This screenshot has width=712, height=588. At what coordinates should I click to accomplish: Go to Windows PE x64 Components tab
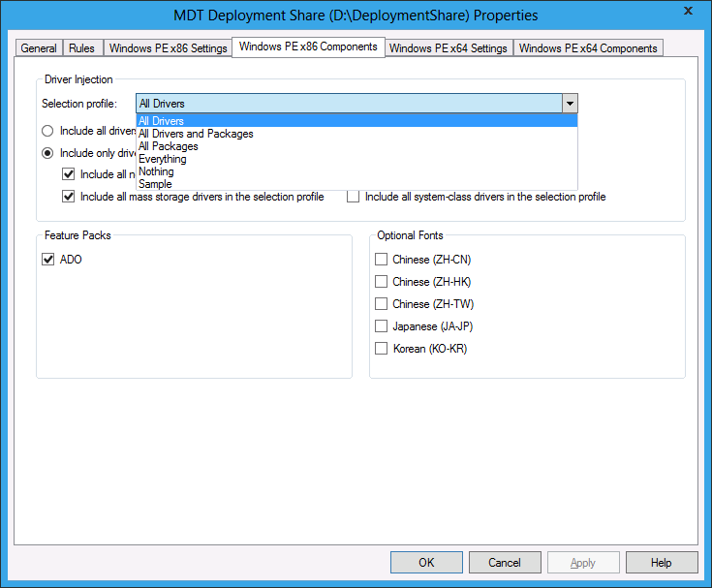coord(588,48)
